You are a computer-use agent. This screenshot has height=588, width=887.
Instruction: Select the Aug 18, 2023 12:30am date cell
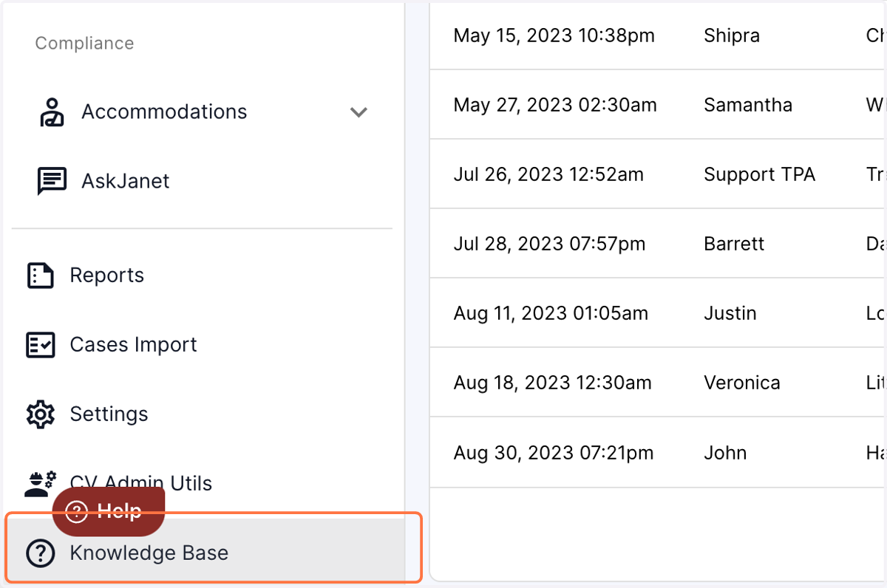[x=552, y=383]
